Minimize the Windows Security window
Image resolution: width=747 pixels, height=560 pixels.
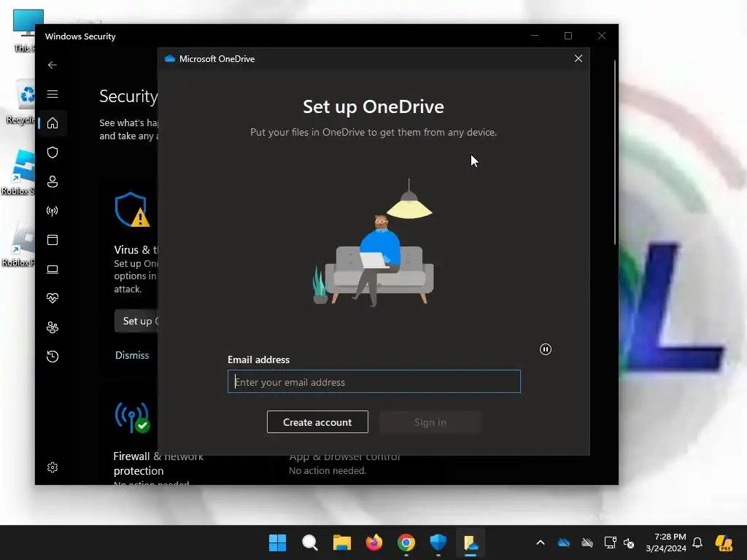(535, 36)
